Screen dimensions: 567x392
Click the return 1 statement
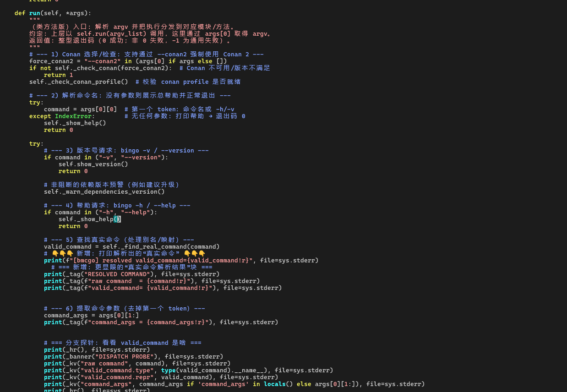(58, 75)
